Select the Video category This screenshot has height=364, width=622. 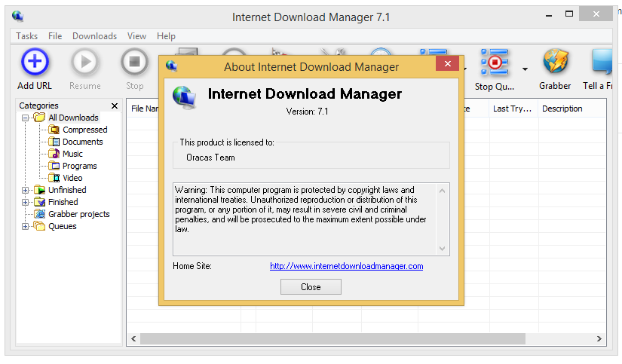(x=72, y=178)
